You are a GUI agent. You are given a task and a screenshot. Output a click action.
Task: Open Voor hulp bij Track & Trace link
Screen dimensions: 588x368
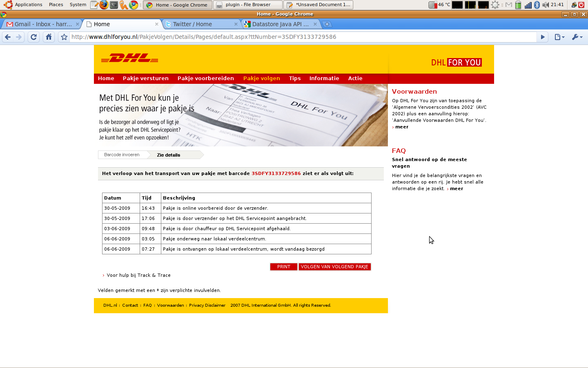click(139, 275)
